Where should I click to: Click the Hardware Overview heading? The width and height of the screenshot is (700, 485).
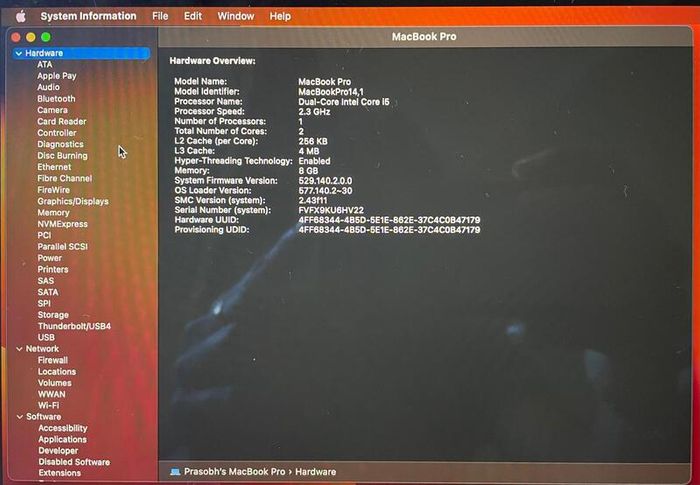(212, 61)
